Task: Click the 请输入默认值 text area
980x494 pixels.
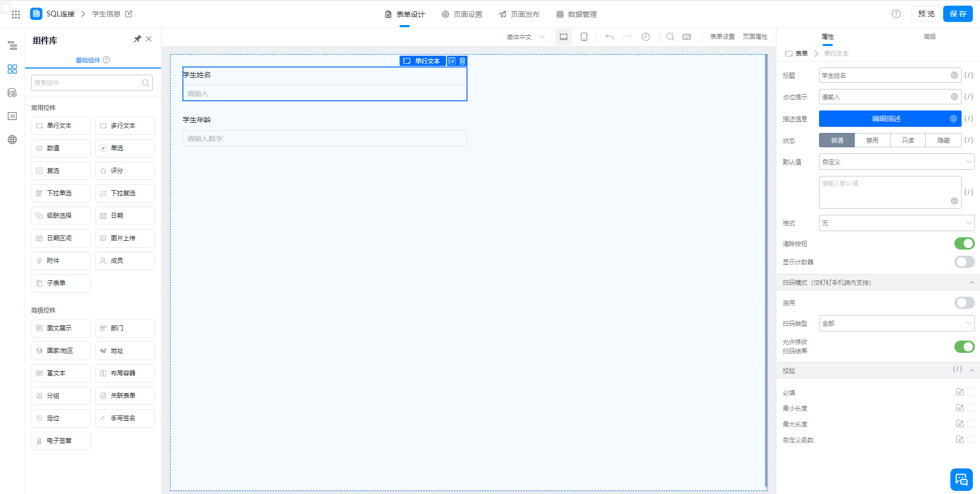Action: point(890,192)
